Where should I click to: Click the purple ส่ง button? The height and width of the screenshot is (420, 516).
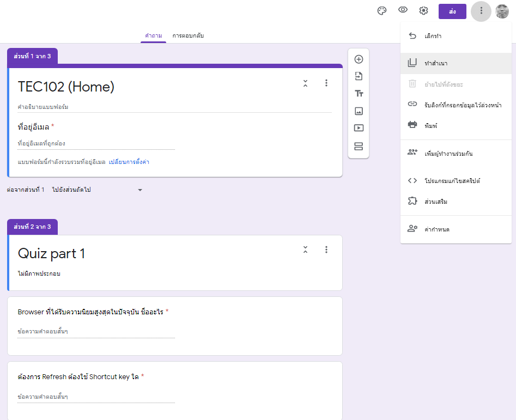[x=452, y=11]
